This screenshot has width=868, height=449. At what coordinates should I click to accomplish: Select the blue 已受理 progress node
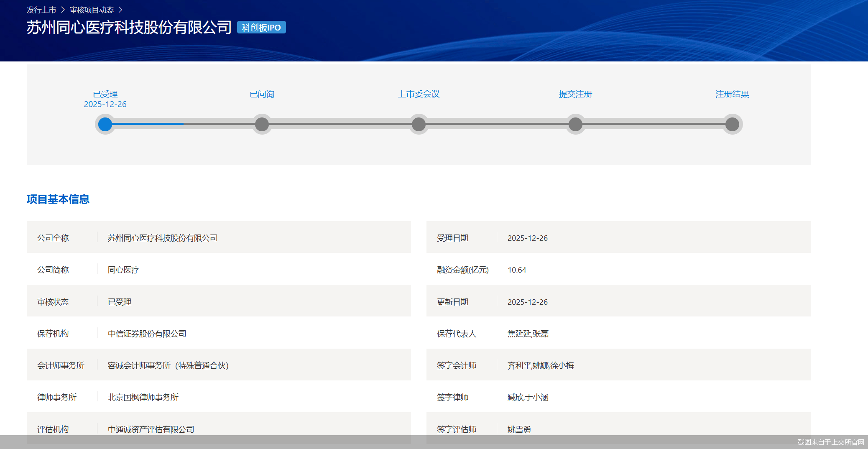[x=105, y=124]
